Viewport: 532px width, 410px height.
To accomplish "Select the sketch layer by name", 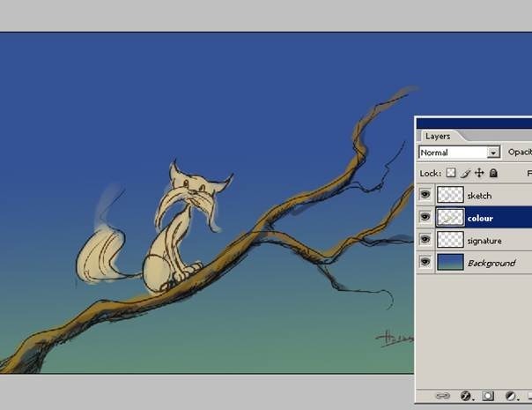I will (479, 196).
